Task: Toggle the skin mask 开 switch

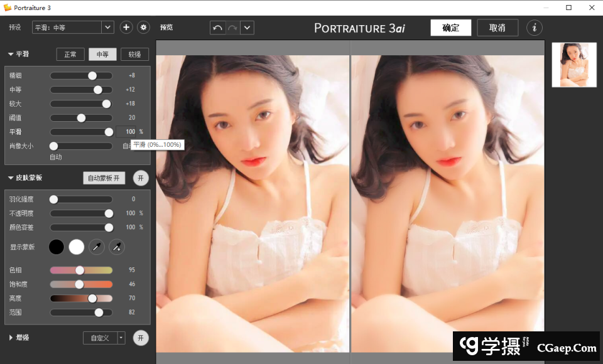Action: pyautogui.click(x=141, y=178)
